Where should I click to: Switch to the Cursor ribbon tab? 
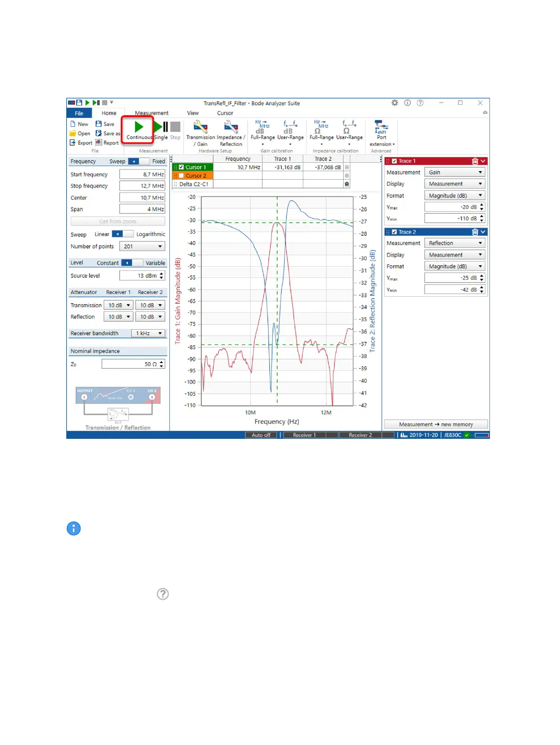(225, 113)
